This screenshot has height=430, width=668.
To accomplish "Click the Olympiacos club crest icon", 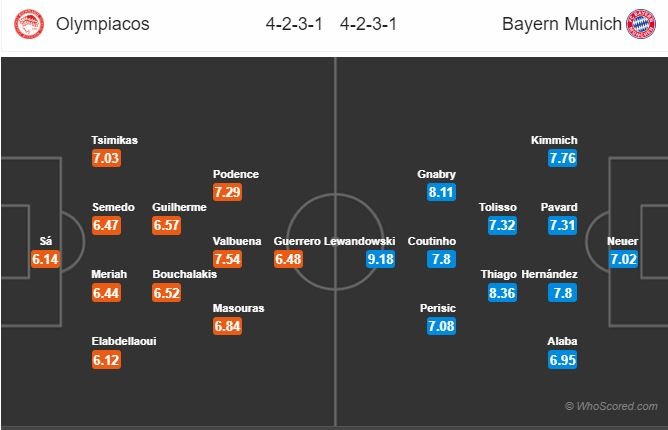I will [29, 24].
